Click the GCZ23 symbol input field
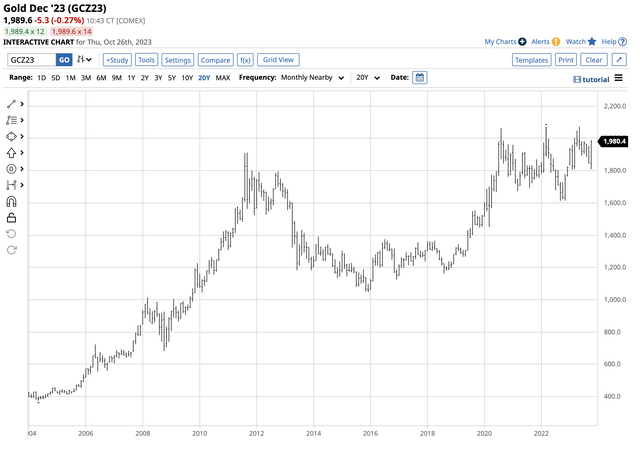The image size is (640, 453). pos(31,60)
